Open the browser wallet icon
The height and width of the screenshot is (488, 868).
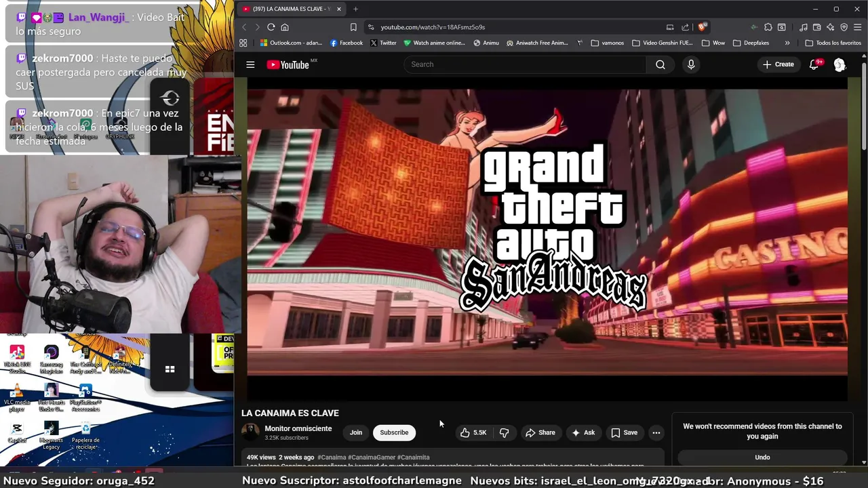click(x=816, y=27)
